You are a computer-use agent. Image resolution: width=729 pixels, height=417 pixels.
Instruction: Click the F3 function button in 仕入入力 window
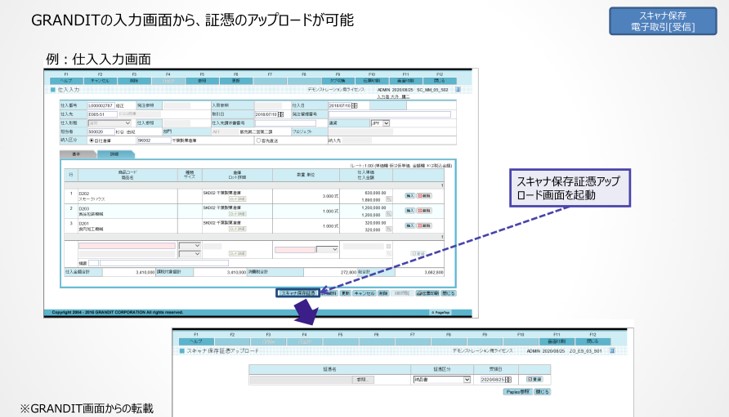134,81
